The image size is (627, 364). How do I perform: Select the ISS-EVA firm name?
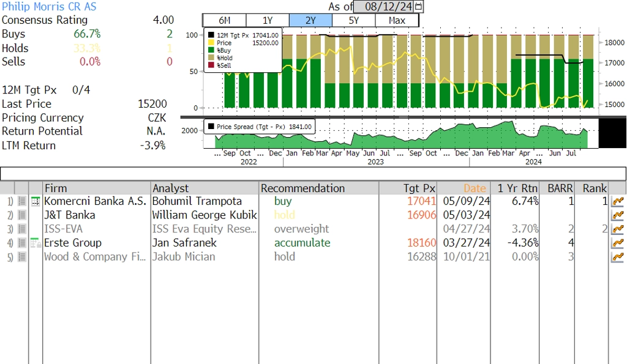(63, 229)
